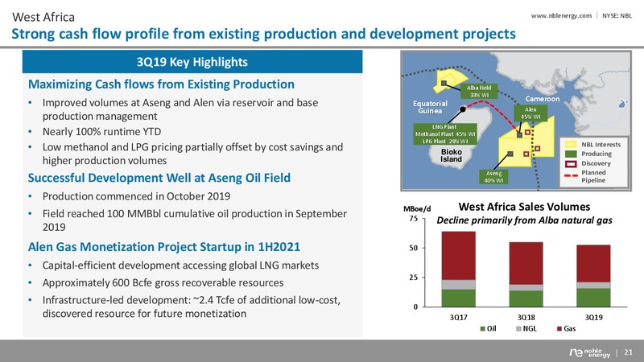
Task: Click the 3Q18 gas segment of the bar
Action: point(526,264)
